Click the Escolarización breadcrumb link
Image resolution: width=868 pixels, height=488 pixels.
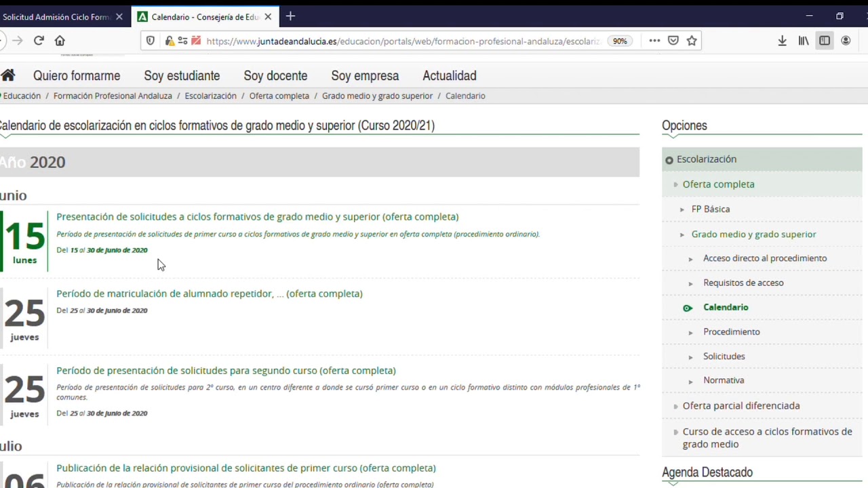(x=210, y=96)
